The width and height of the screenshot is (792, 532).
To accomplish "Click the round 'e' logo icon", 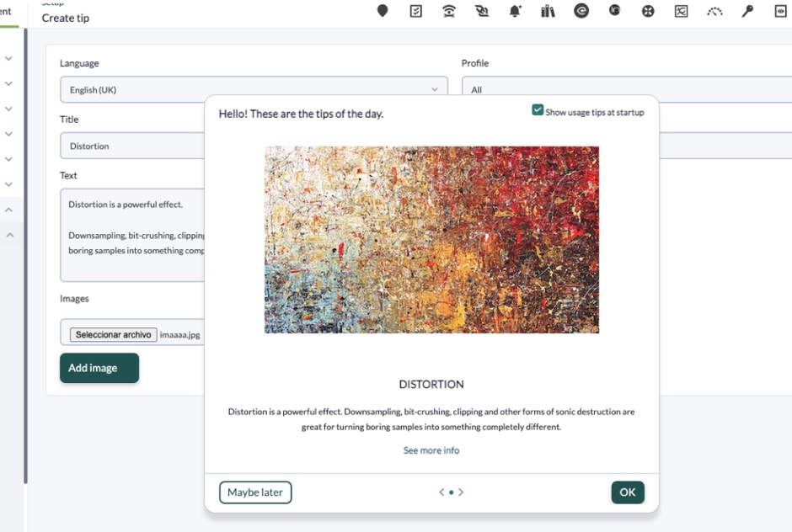I will coord(581,11).
